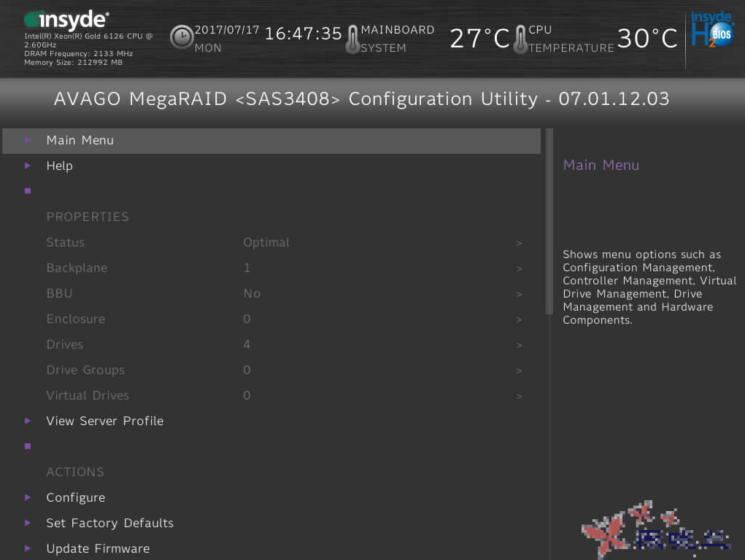The width and height of the screenshot is (745, 560).
Task: Click the ACTIONS section heading
Action: [75, 472]
